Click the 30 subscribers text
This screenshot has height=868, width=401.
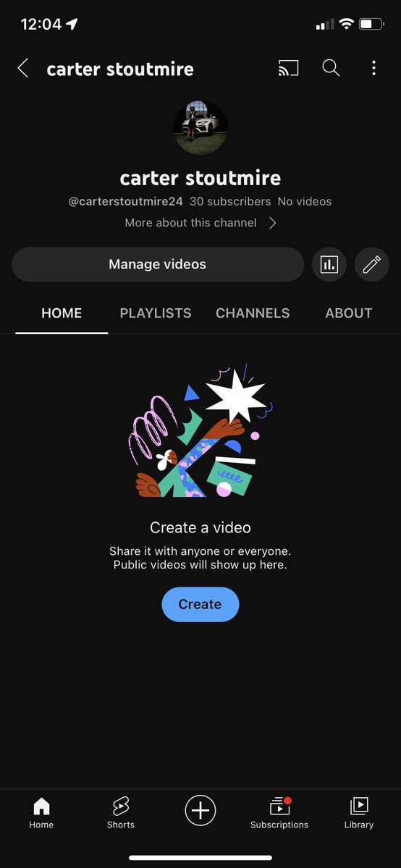click(230, 202)
